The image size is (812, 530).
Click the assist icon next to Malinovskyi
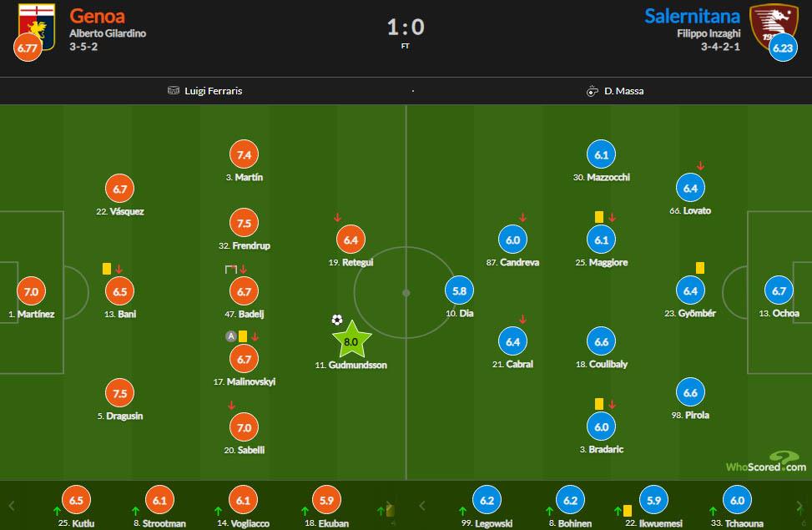[230, 336]
